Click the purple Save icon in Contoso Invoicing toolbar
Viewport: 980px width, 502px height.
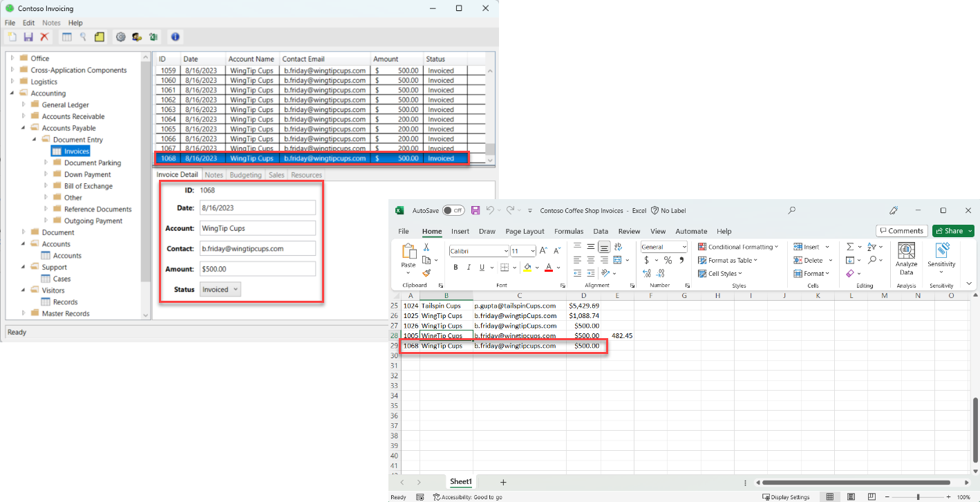point(28,37)
